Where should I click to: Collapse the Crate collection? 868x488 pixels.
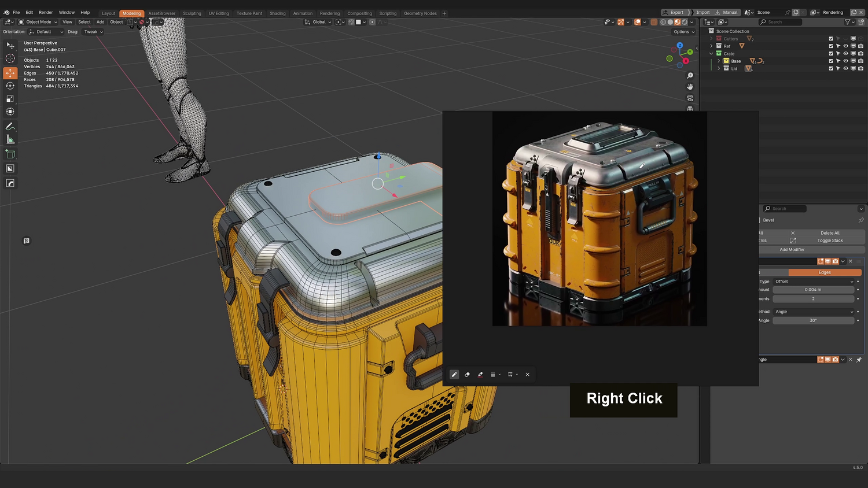pos(711,54)
